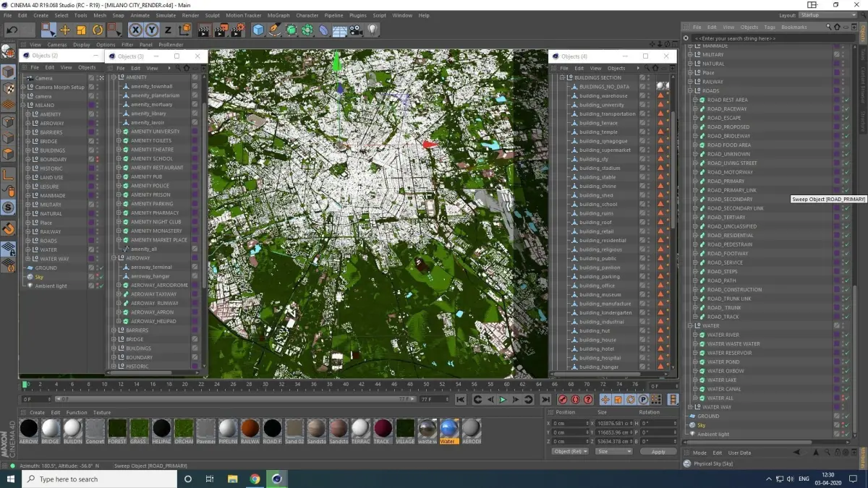Viewport: 868px width, 488px height.
Task: Add a cube primitive object
Action: [258, 30]
